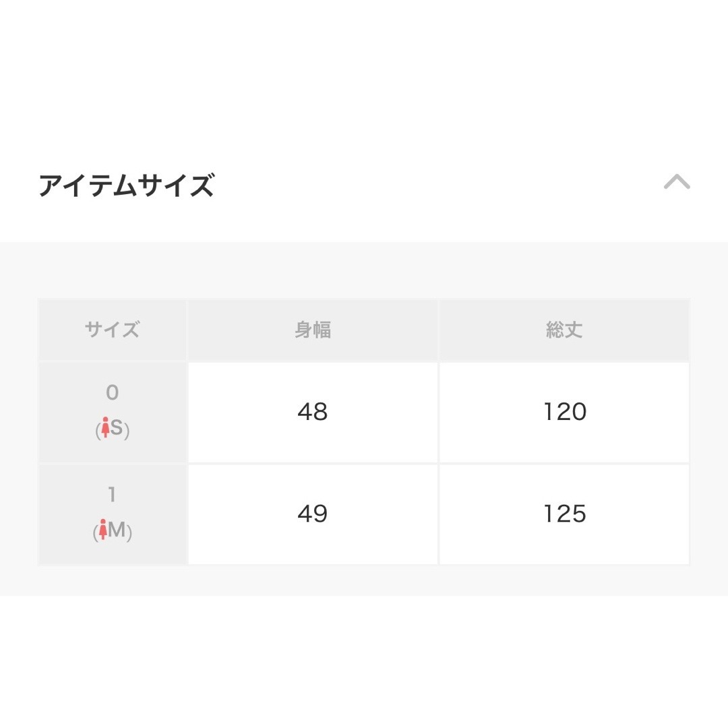Click the red person icon beside M
728x728 pixels.
tap(103, 529)
